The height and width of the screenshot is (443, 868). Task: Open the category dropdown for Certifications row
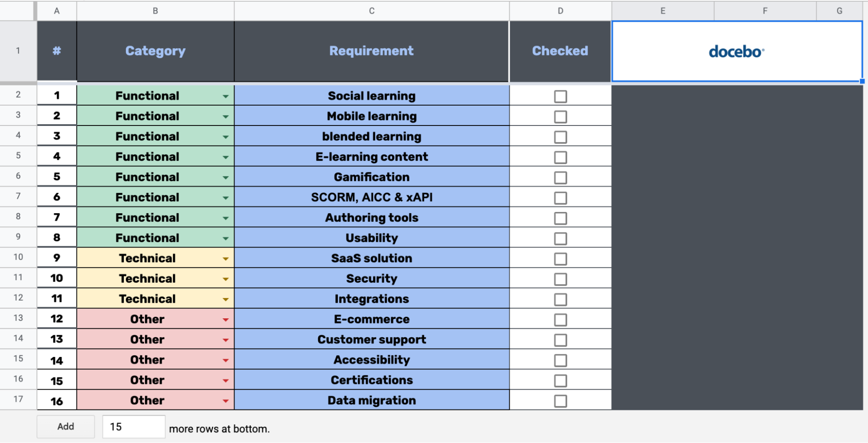click(x=225, y=380)
